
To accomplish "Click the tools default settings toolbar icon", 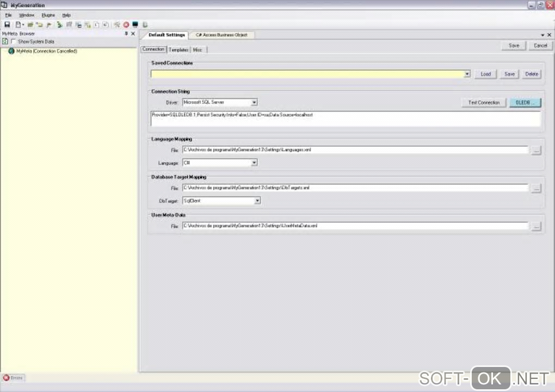I will pyautogui.click(x=117, y=25).
